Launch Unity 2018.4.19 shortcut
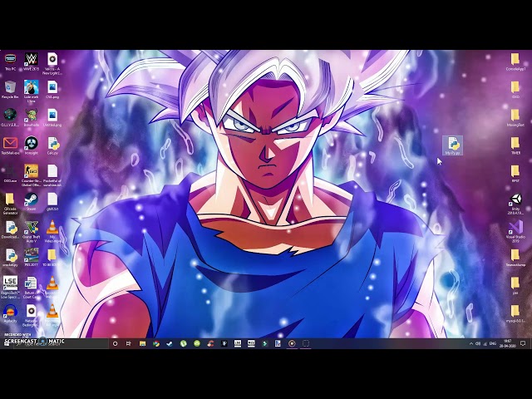532x399 pixels. 515,204
